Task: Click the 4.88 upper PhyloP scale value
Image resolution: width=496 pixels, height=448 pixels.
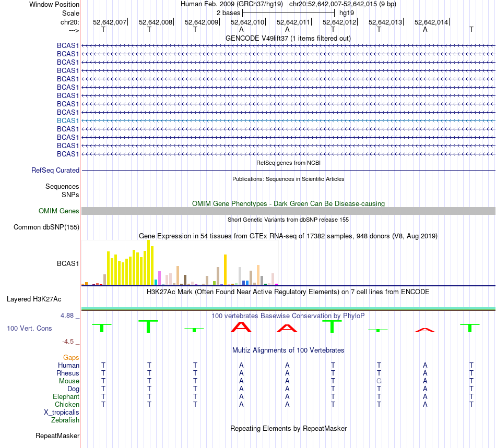Action: click(x=67, y=316)
